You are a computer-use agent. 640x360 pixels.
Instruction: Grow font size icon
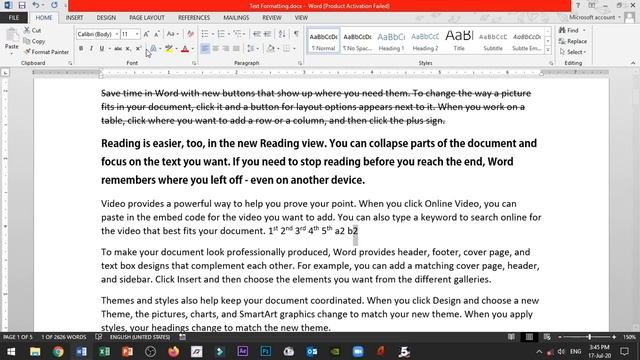click(146, 34)
